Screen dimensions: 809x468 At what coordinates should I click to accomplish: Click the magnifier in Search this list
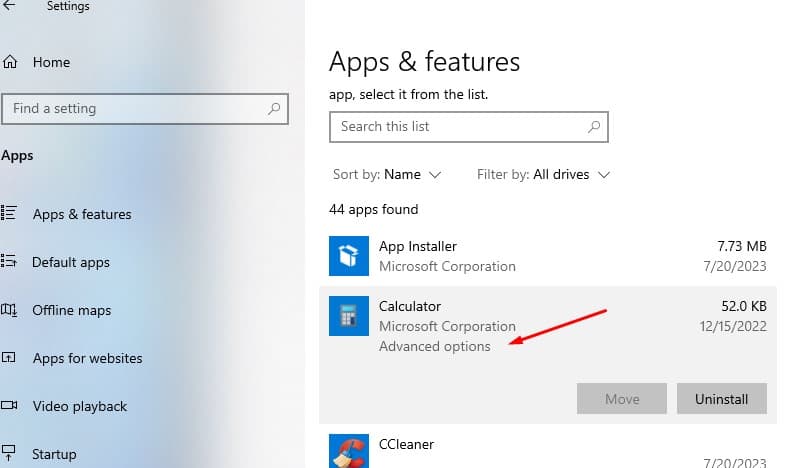[x=594, y=126]
